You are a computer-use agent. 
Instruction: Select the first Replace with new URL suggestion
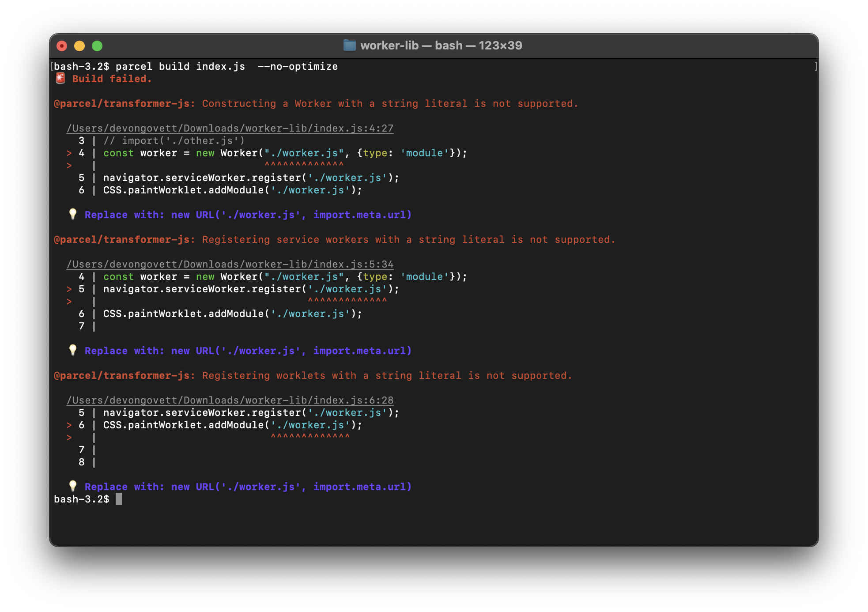247,215
